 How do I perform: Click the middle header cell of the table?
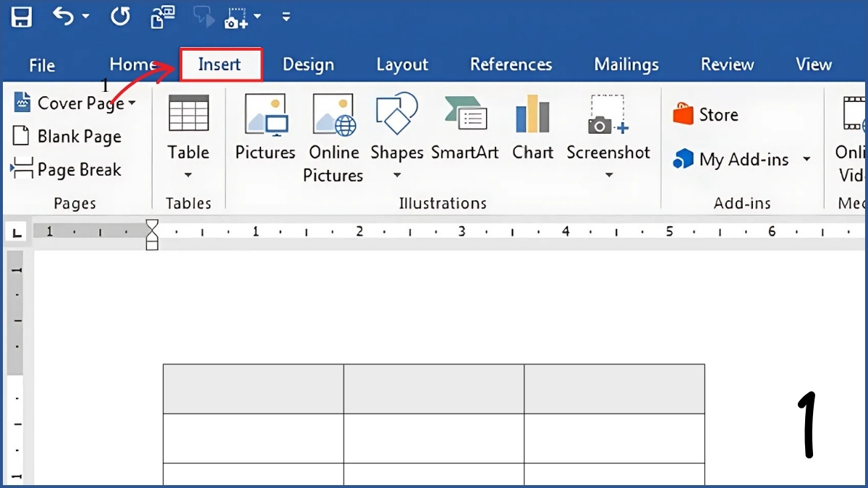pos(434,389)
